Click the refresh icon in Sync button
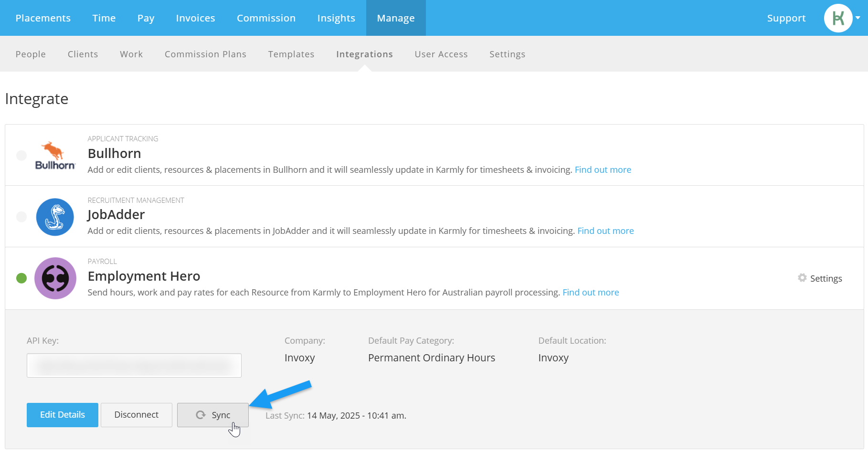 [201, 415]
